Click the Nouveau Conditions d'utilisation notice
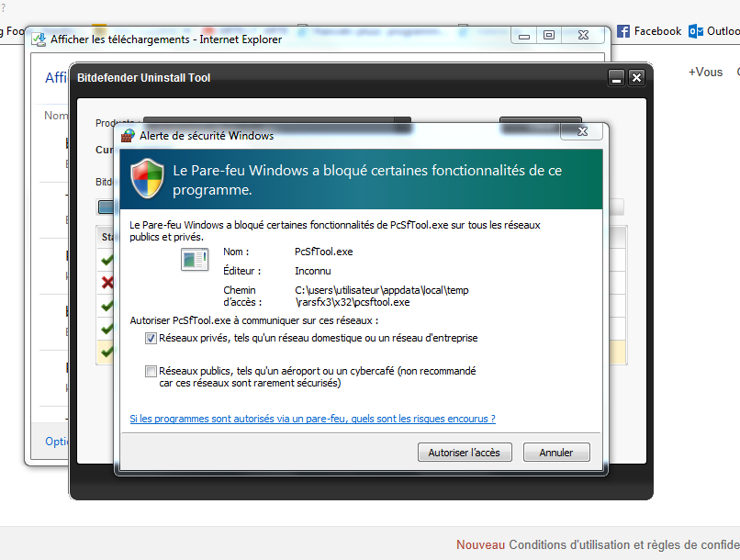The image size is (740, 560). click(x=598, y=545)
